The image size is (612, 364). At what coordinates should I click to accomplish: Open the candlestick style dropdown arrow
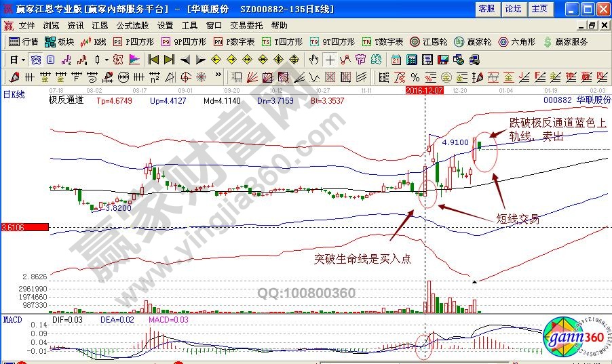click(x=106, y=59)
